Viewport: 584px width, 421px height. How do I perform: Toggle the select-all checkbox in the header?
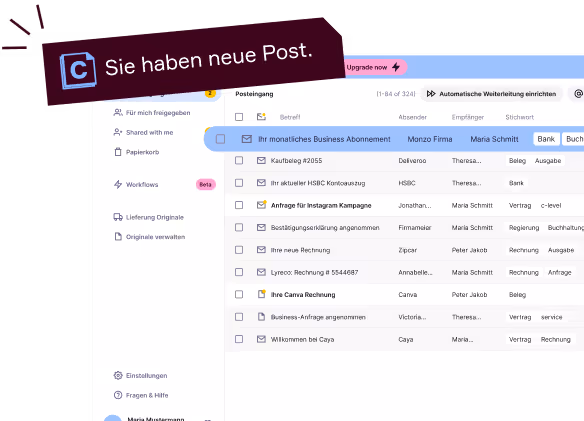pos(239,117)
